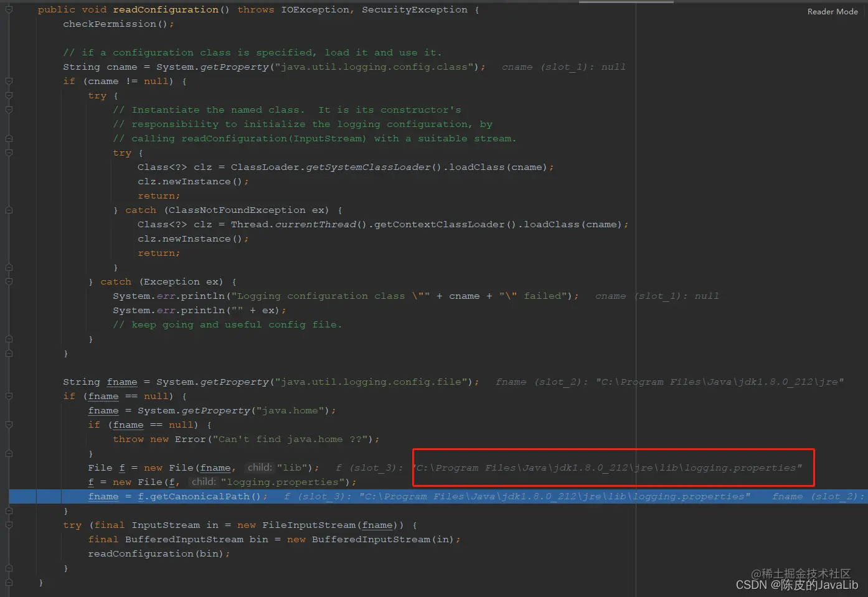This screenshot has height=597, width=868.
Task: Click 'SecurityException' in method signature
Action: click(415, 10)
